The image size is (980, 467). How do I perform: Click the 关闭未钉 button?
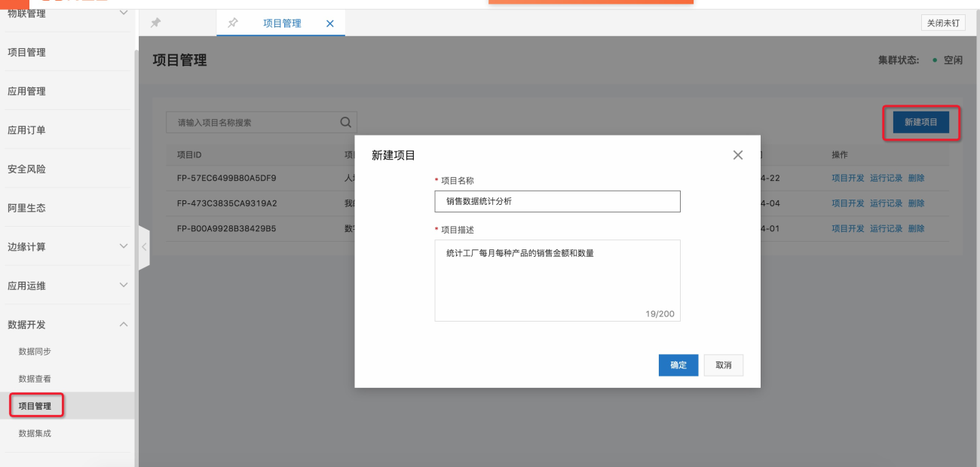pos(943,23)
